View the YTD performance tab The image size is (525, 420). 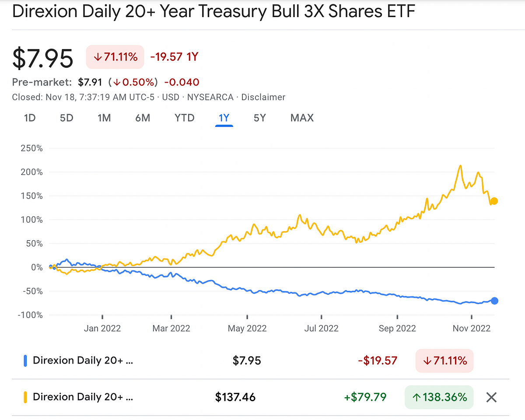click(184, 118)
